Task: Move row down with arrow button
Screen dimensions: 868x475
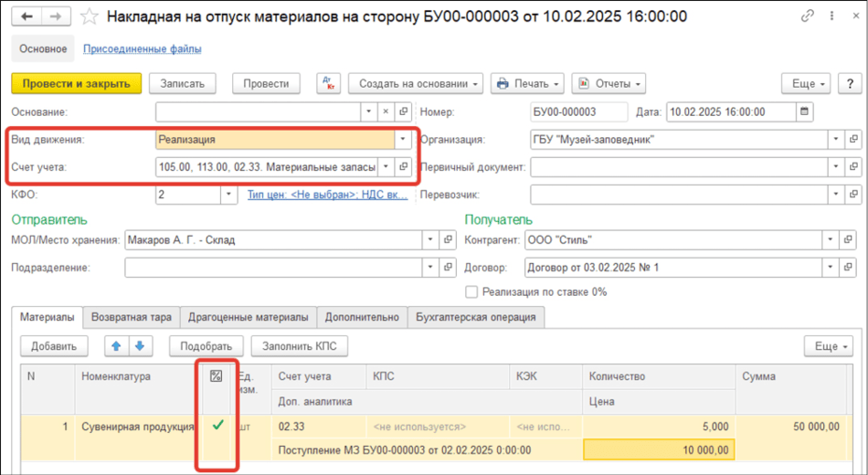Action: point(138,346)
